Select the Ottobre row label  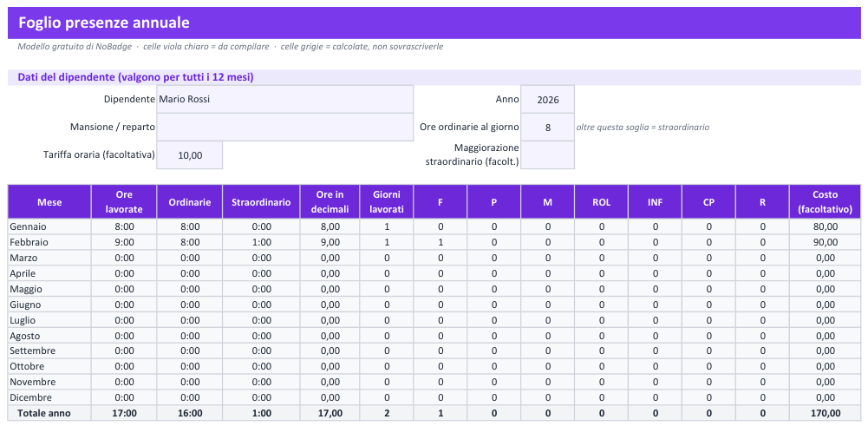click(49, 366)
